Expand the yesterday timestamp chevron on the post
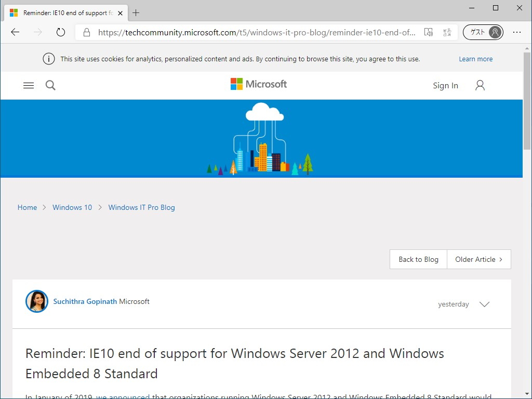Viewport: 532px width, 399px height. tap(484, 304)
